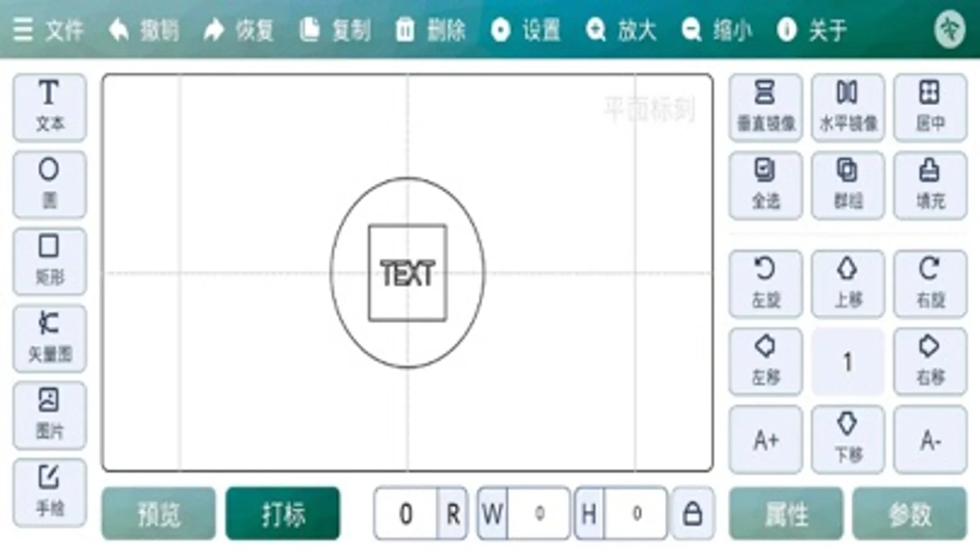Move object left with 左移
980x552 pixels.
(765, 361)
